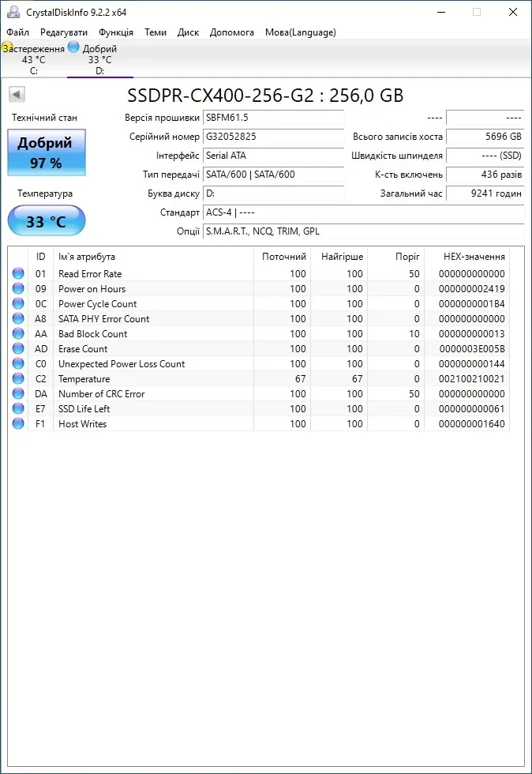The height and width of the screenshot is (774, 532).
Task: Click status orb for SATA PHY Error Count
Action: point(18,318)
